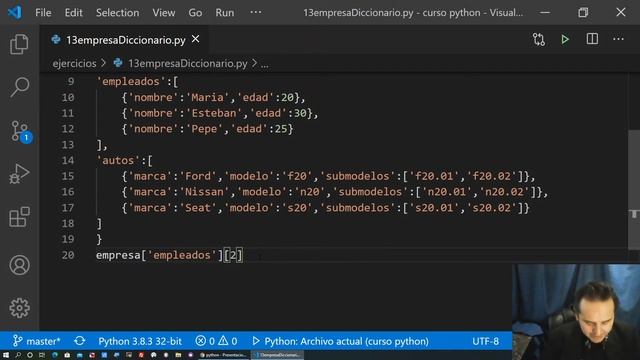The width and height of the screenshot is (640, 360).
Task: Open Task View in Windows taskbar
Action: pyautogui.click(x=42, y=356)
